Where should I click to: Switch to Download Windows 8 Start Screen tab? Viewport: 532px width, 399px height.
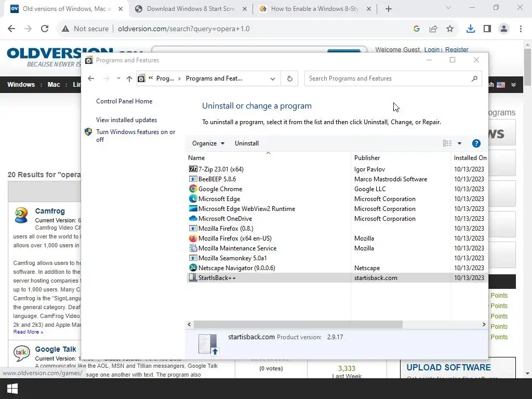point(191,9)
